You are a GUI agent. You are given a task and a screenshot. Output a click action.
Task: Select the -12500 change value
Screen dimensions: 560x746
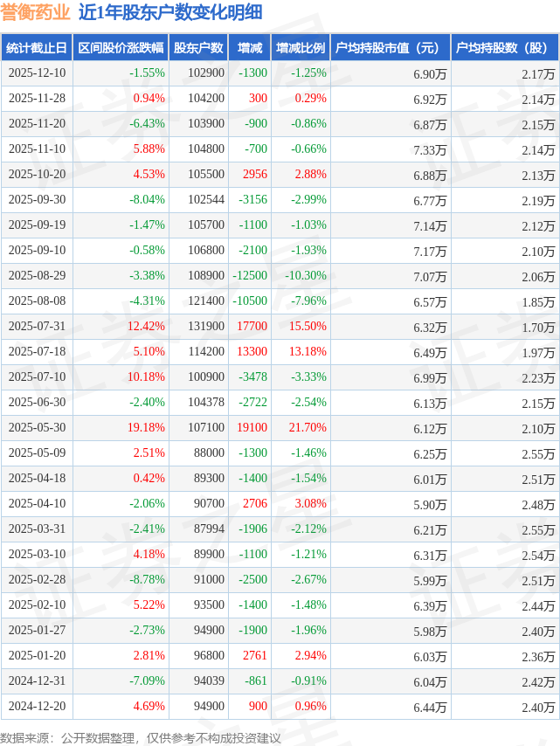(x=252, y=276)
